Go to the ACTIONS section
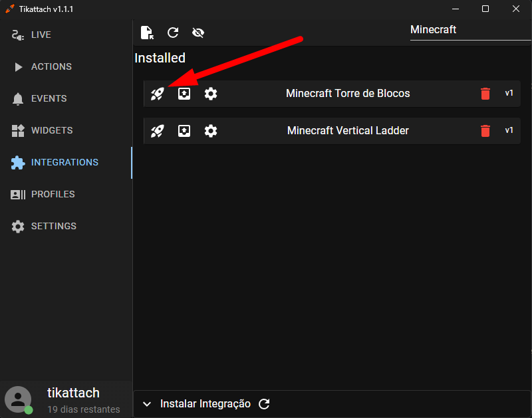Viewport: 532px width, 418px height. pyautogui.click(x=66, y=66)
